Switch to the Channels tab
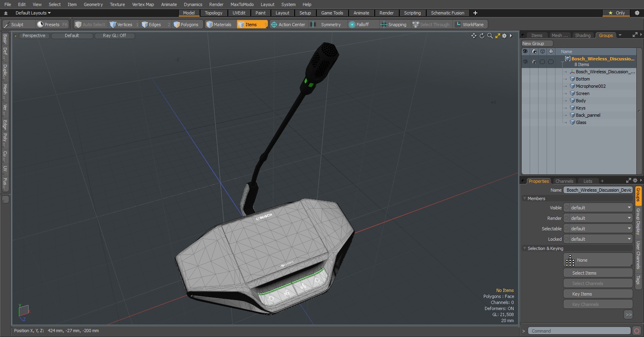This screenshot has height=337, width=644. click(564, 181)
